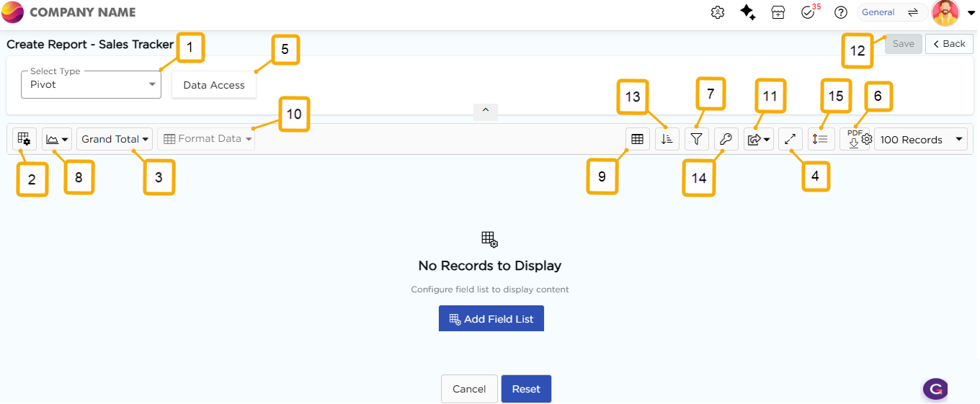Expand the Grand Total dropdown
Screen dimensions: 980x404
click(115, 139)
